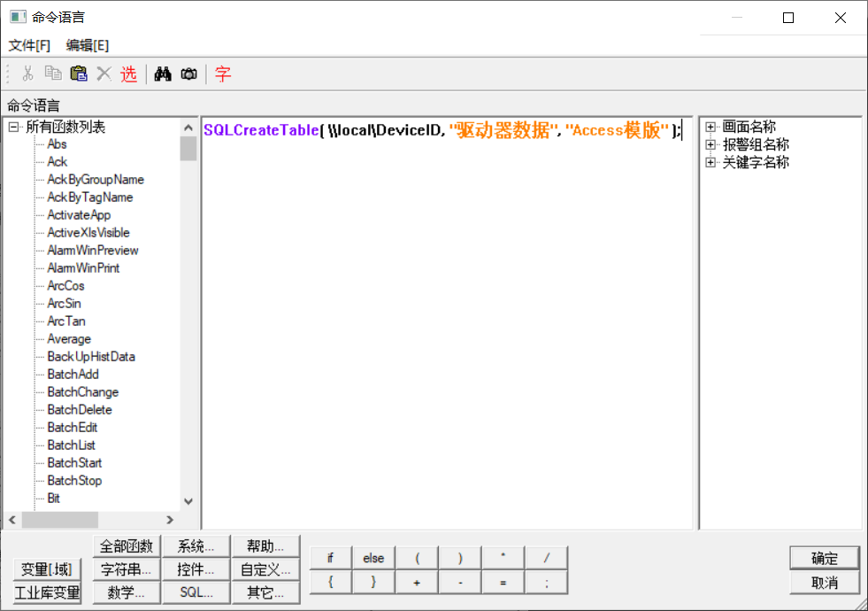Screen dimensions: 868x611
Task: Open the 字符串... function category
Action: (x=127, y=569)
